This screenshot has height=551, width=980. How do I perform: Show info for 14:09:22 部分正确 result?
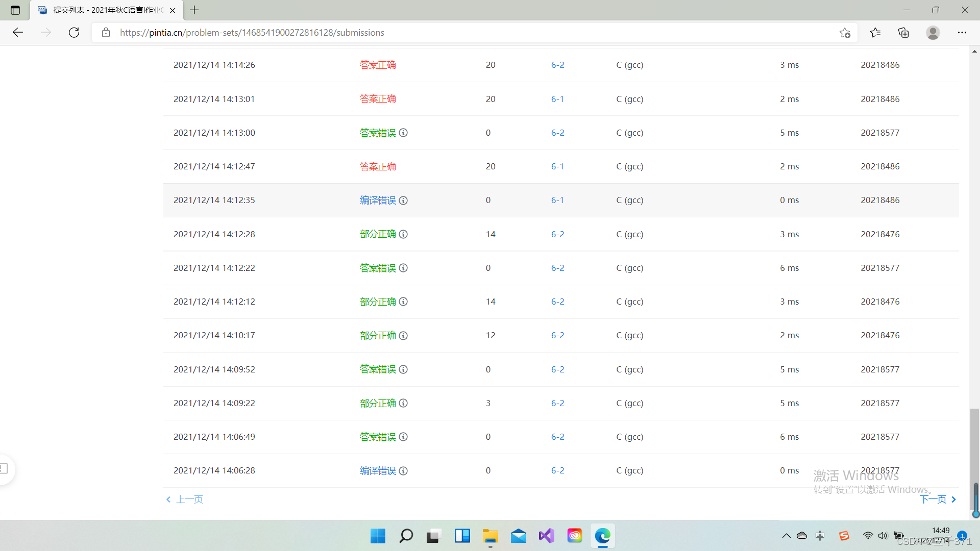(403, 403)
